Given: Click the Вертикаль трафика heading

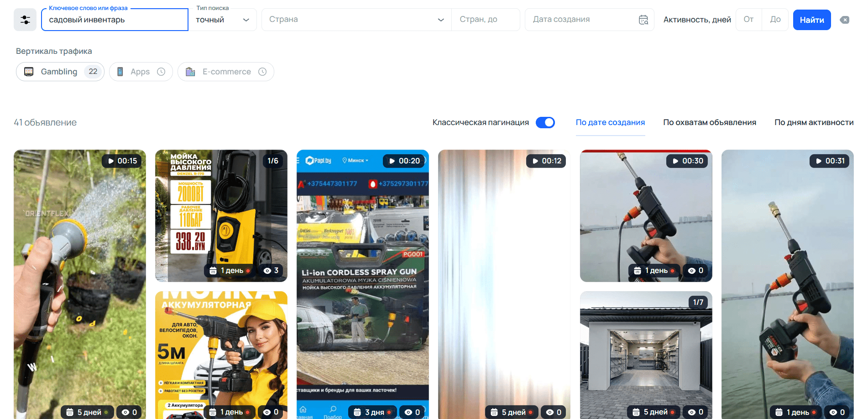Looking at the screenshot, I should [x=54, y=51].
